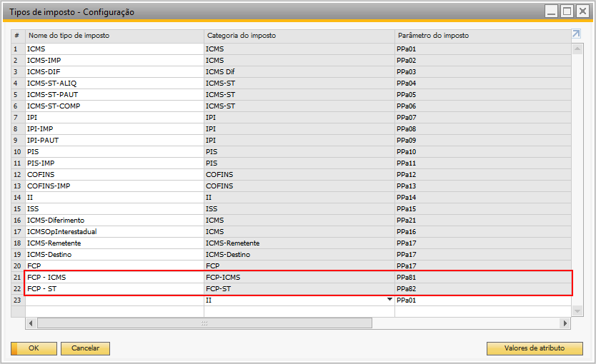The width and height of the screenshot is (596, 364).
Task: Click the 'FCP - ST' name cell
Action: (114, 289)
